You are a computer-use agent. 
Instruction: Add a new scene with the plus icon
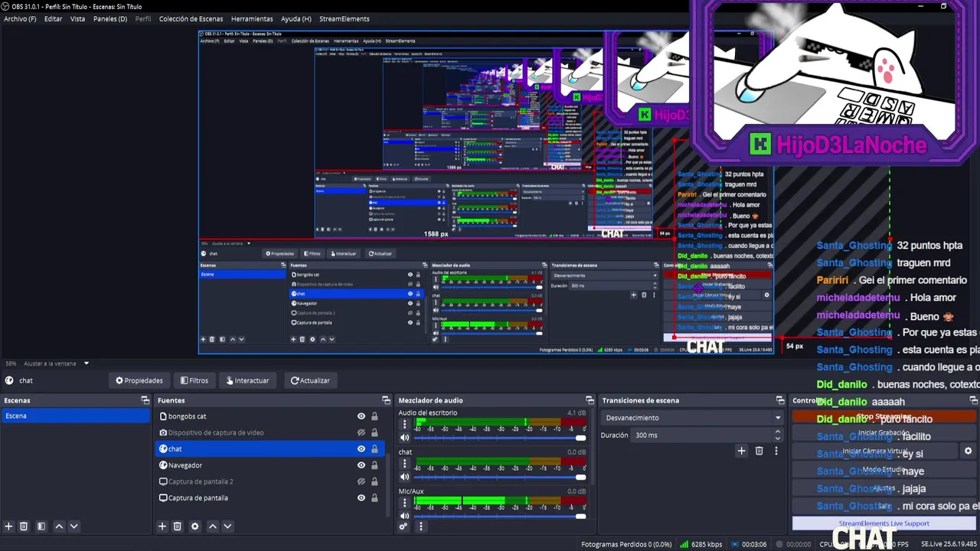pos(8,527)
